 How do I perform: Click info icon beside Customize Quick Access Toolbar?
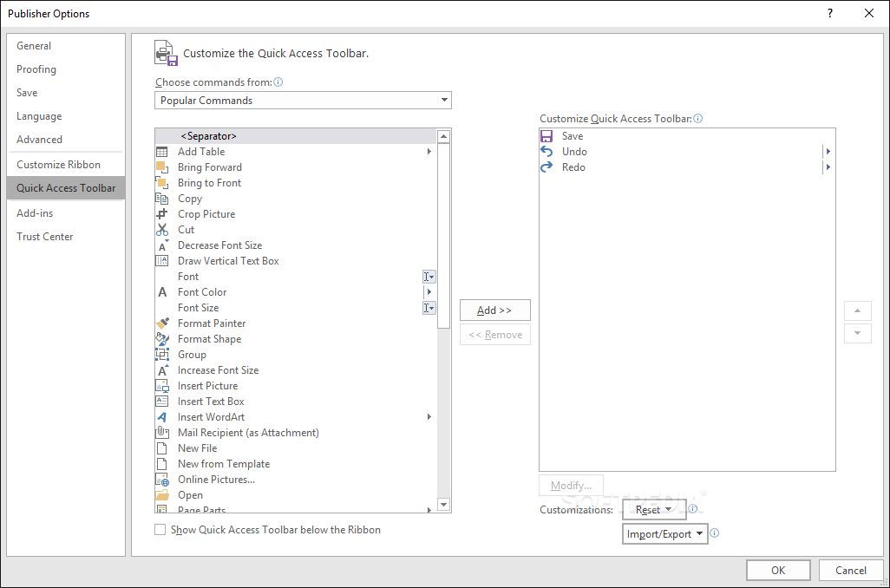[698, 119]
